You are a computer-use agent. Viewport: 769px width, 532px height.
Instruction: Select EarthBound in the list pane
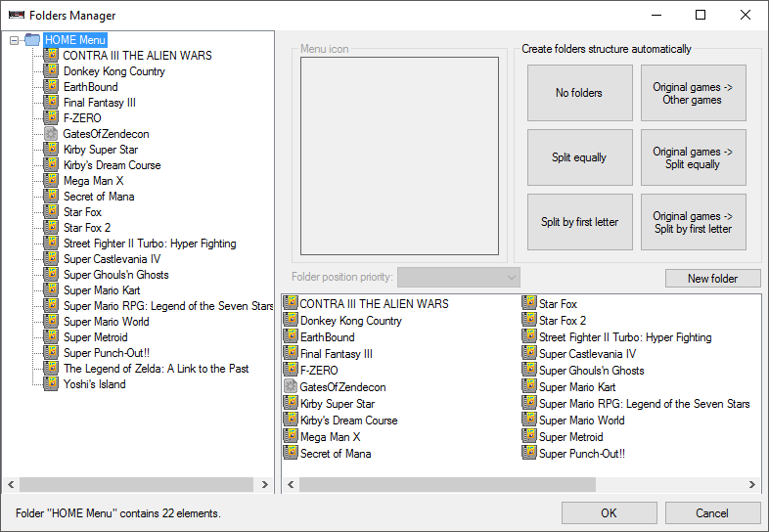[327, 337]
